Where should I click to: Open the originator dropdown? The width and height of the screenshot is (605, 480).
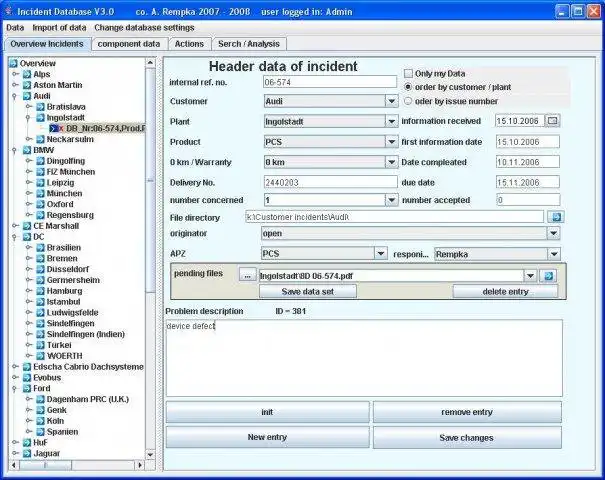click(x=553, y=233)
